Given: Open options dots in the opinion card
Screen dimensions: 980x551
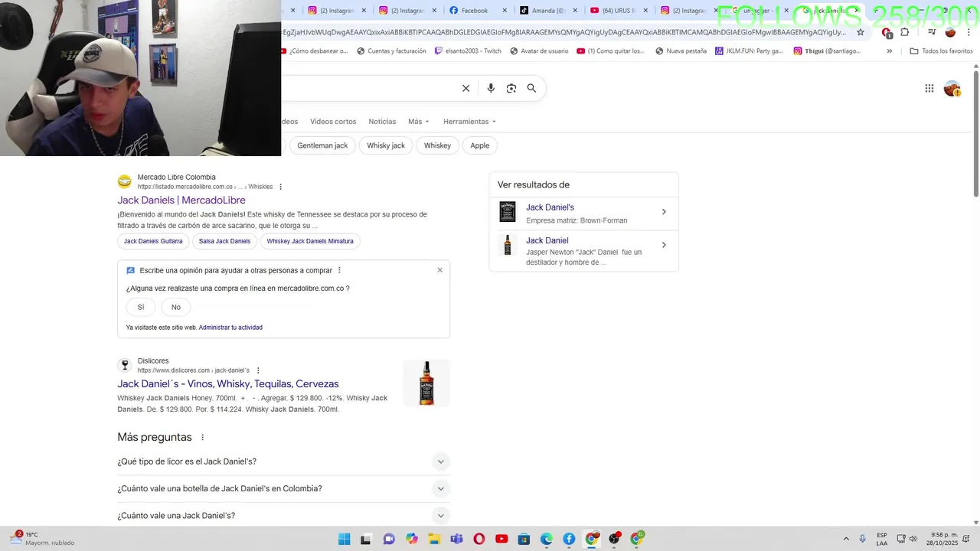Looking at the screenshot, I should 339,270.
